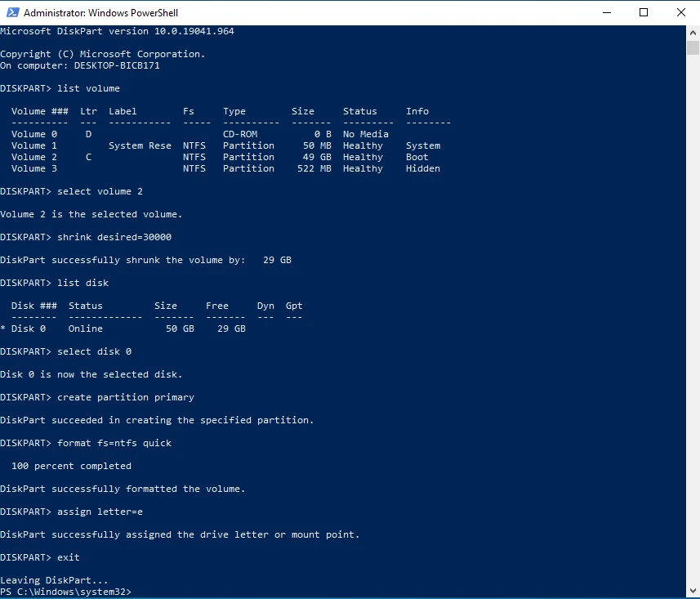Click the 'Volume 3' row name
This screenshot has height=599, width=700.
34,168
